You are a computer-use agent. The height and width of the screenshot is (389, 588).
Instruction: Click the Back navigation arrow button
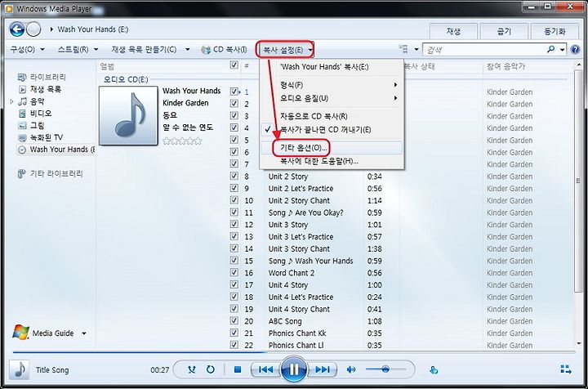click(17, 29)
